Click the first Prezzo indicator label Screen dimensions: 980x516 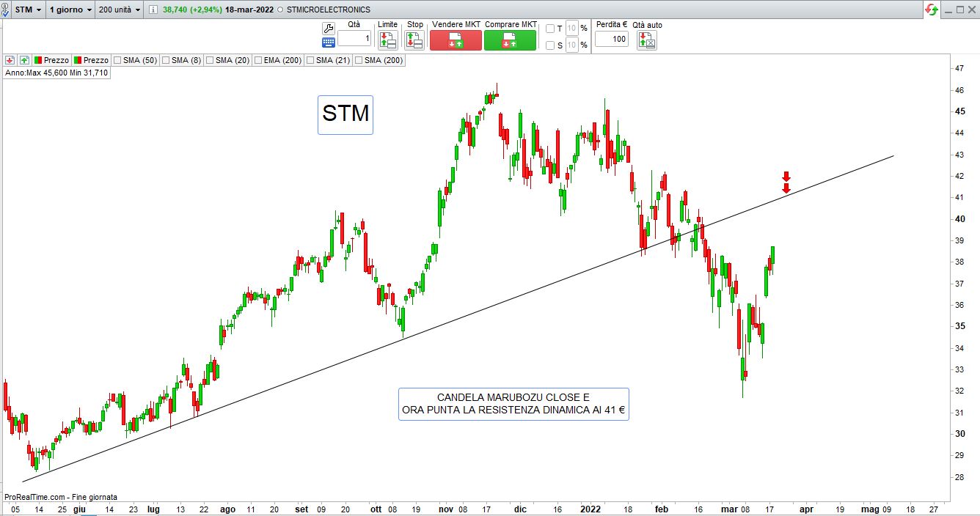[56, 60]
